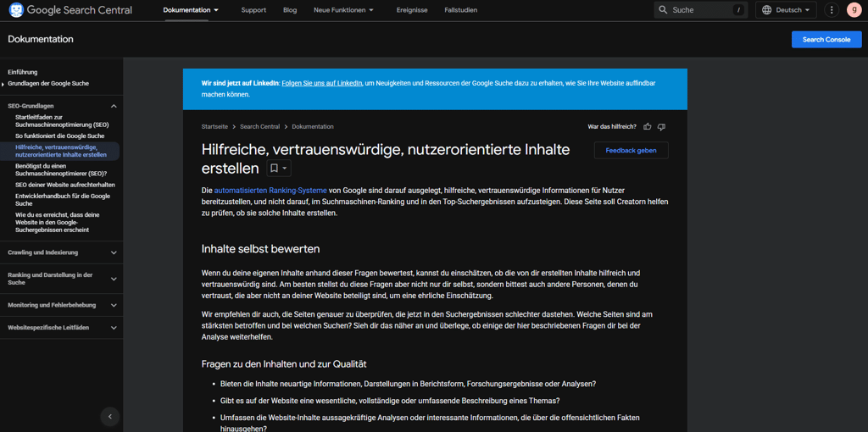Open the automatisierten Ranking-Systeme link
Screen dimensions: 868x432
[x=270, y=190]
